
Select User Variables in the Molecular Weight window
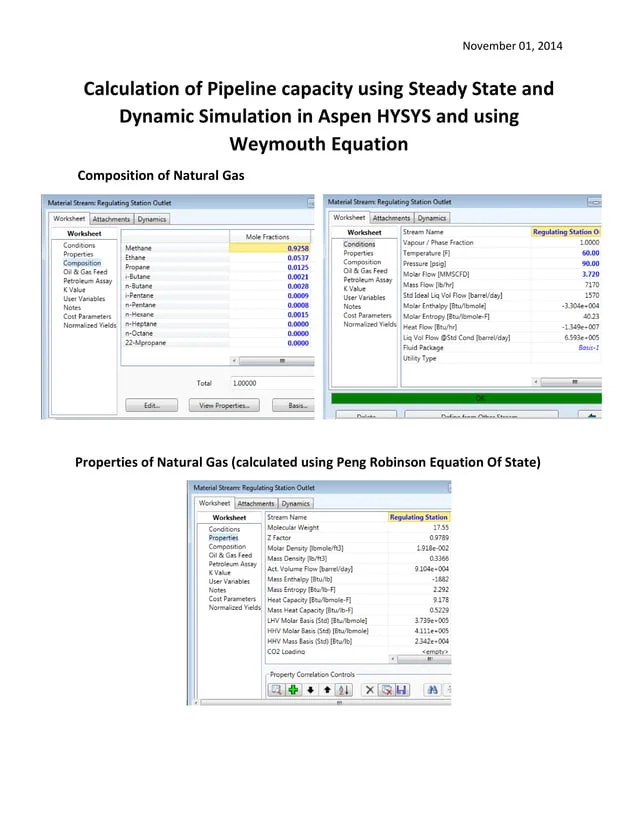[x=229, y=582]
